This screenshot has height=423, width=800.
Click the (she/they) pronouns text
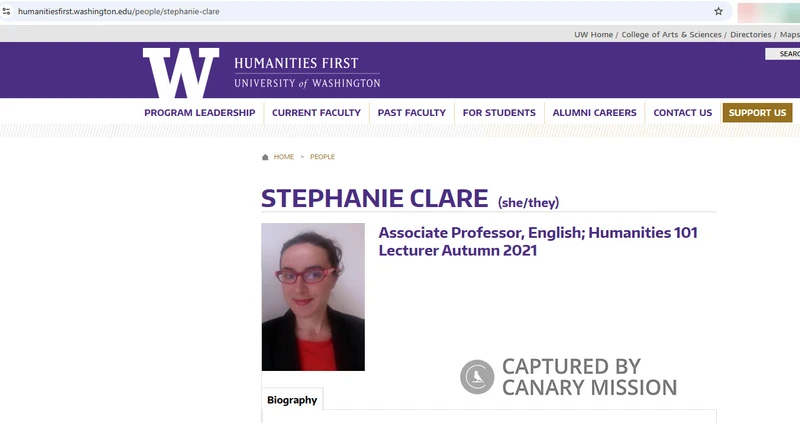pos(529,203)
